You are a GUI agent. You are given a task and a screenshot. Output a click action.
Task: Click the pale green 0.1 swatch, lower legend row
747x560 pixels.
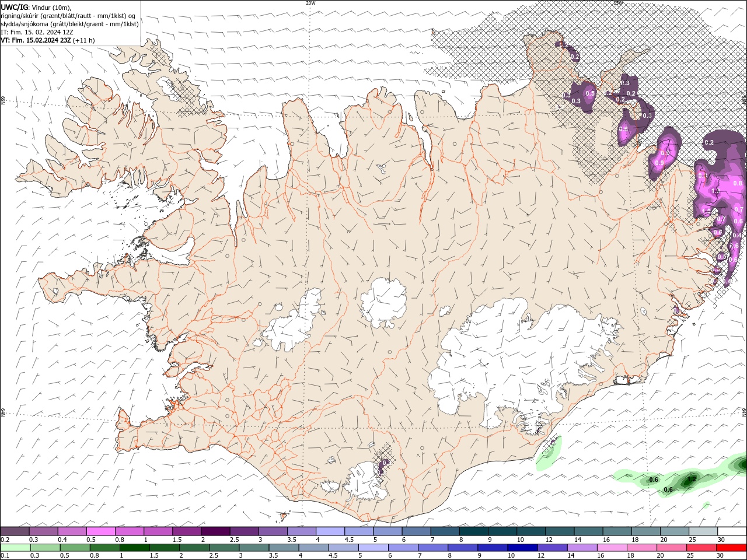click(15, 548)
